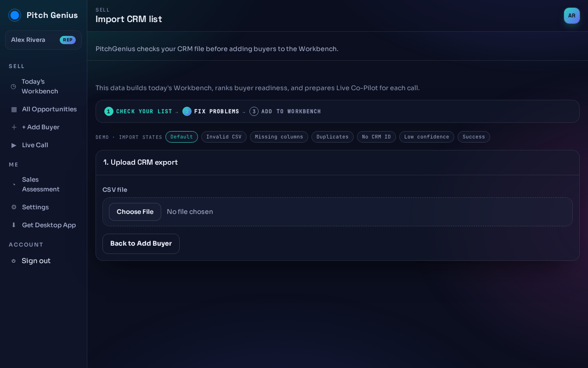588x368 pixels.
Task: Open Sales Assessment
Action: coord(43,184)
